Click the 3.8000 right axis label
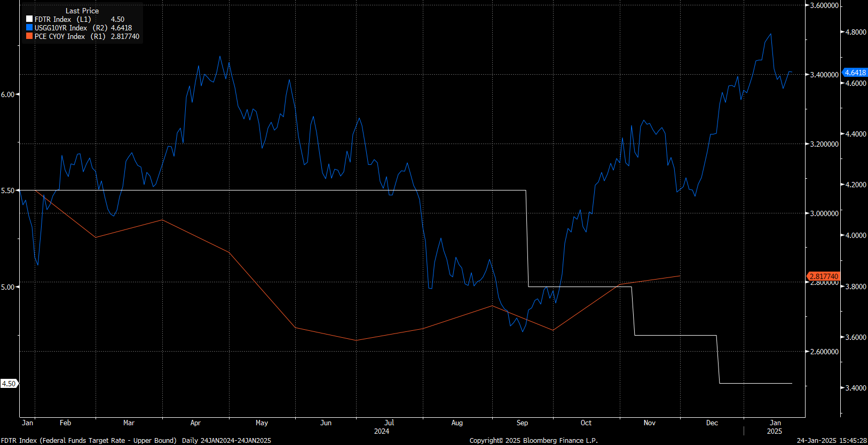 point(856,287)
